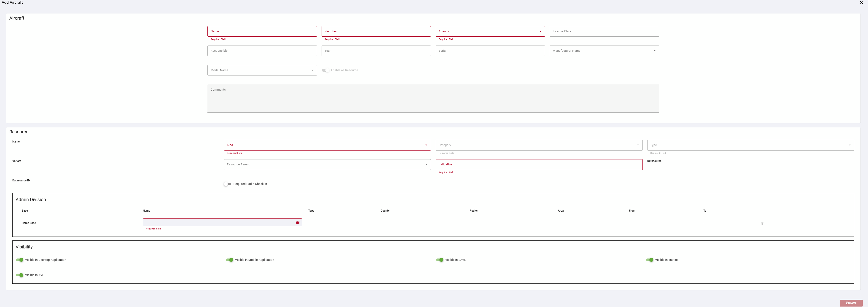This screenshot has height=307, width=868.
Task: Toggle Visible in SAVE switch
Action: 440,260
